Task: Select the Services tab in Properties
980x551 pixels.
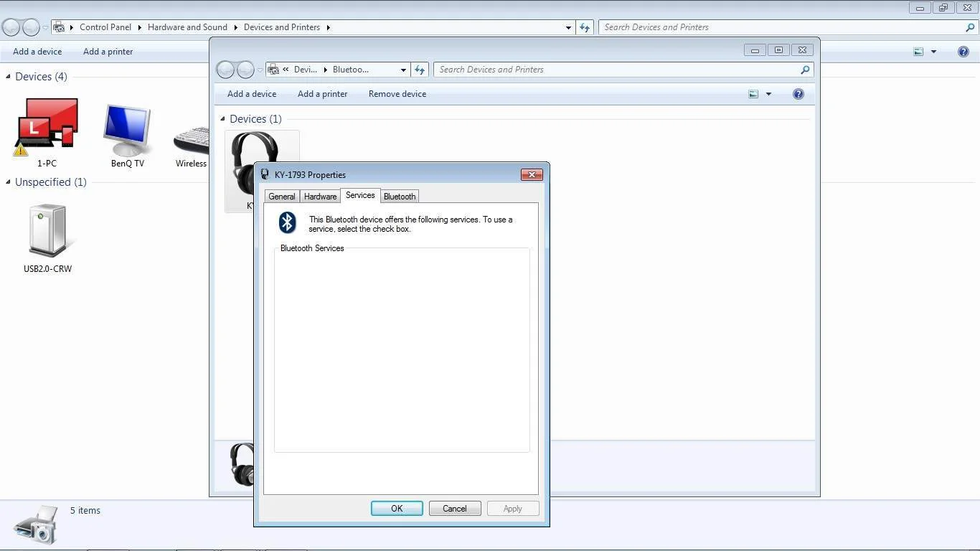Action: coord(360,195)
